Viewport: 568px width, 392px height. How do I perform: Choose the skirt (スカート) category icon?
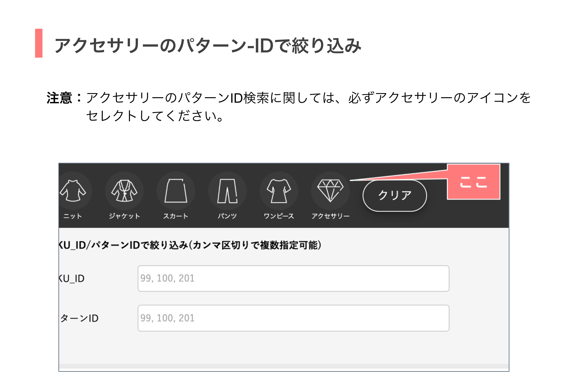[176, 191]
